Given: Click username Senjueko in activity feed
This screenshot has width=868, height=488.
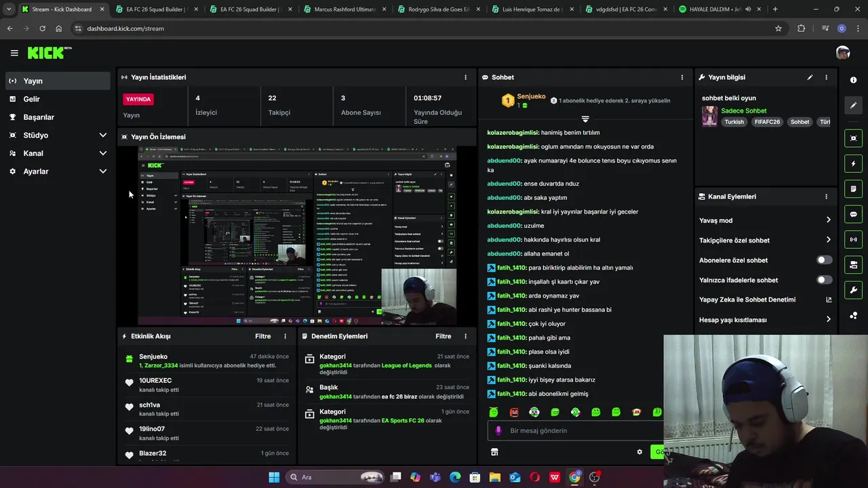Looking at the screenshot, I should click(153, 357).
